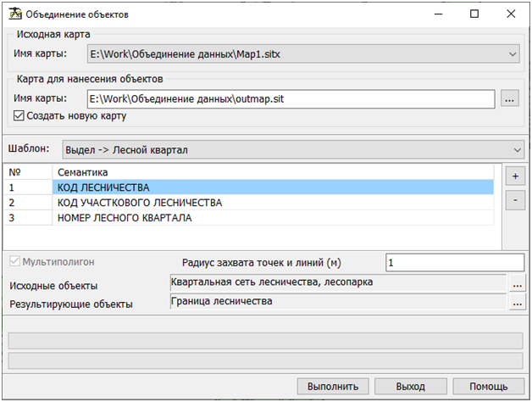
Task: Click output map name text field
Action: (291, 99)
